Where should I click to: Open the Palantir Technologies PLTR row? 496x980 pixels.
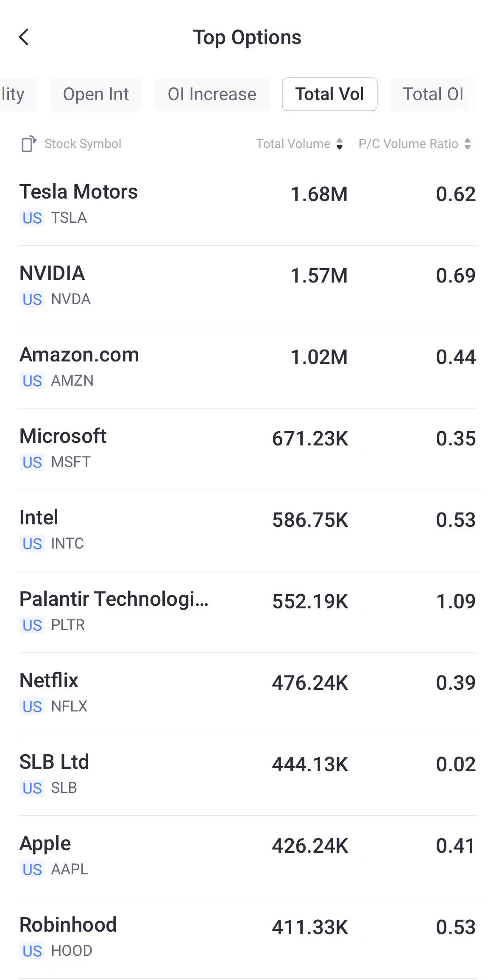coord(248,612)
